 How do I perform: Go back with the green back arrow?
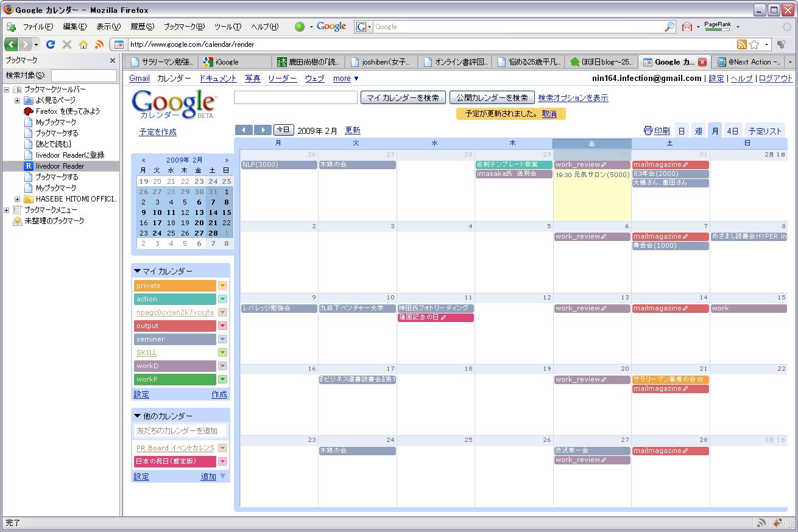pyautogui.click(x=11, y=44)
